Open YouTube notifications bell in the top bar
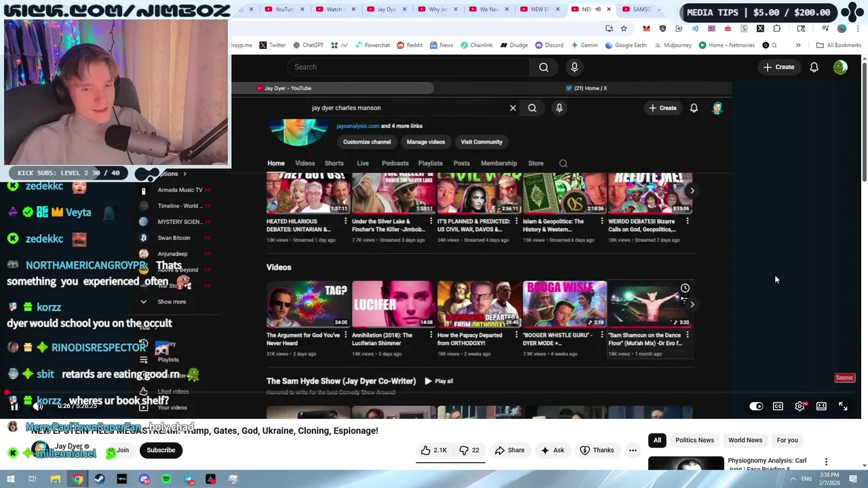 [814, 67]
